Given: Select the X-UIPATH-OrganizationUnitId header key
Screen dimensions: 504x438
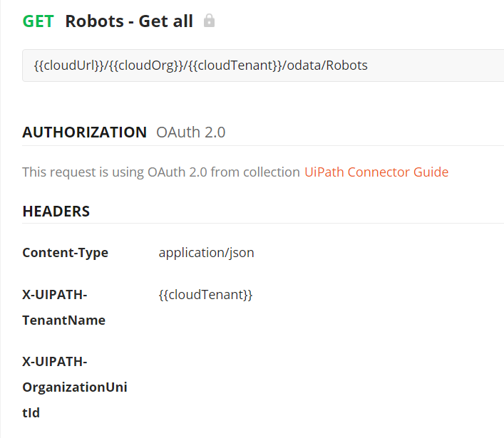Looking at the screenshot, I should (74, 387).
